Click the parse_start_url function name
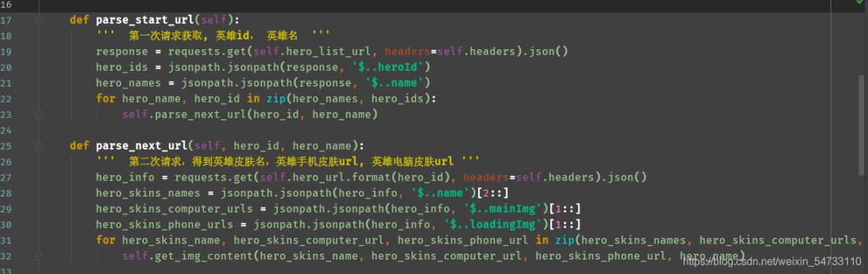The image size is (868, 274). 145,20
